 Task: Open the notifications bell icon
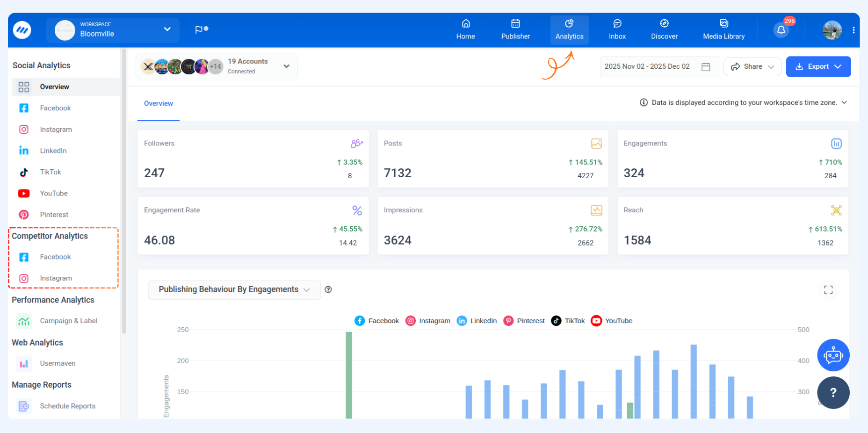[781, 30]
